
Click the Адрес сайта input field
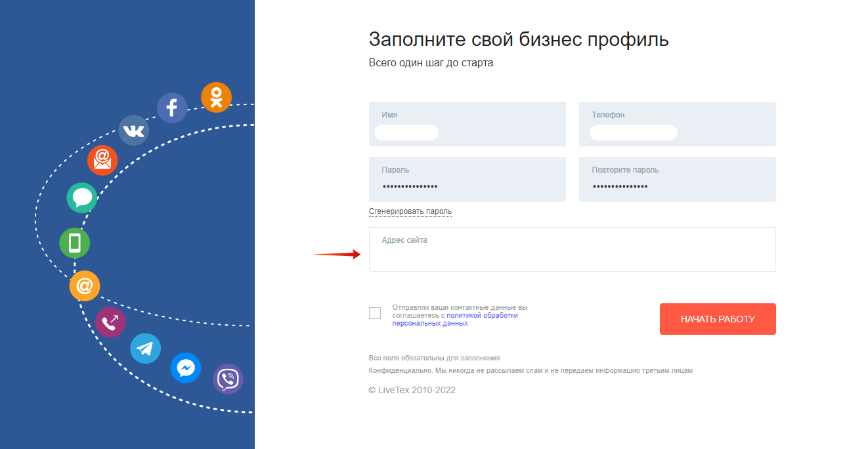tap(573, 249)
